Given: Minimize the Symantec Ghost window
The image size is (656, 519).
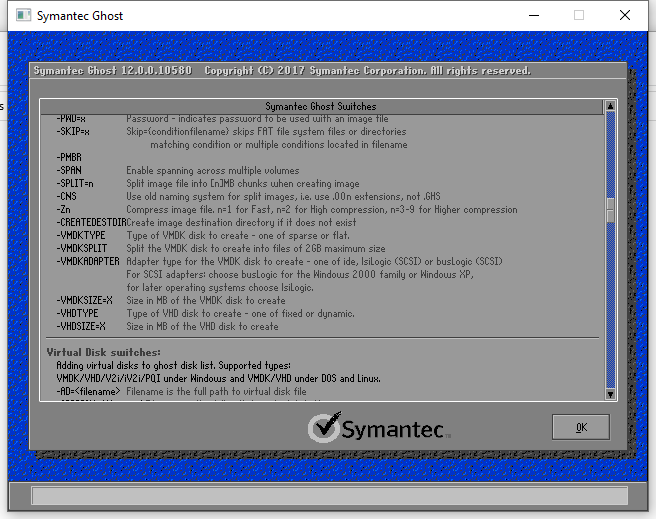Looking at the screenshot, I should coord(534,15).
